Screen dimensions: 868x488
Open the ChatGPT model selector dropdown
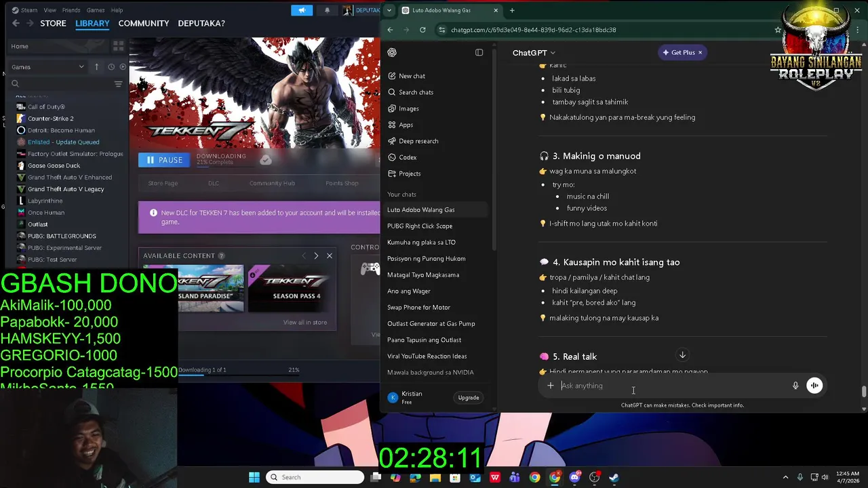[x=534, y=52]
